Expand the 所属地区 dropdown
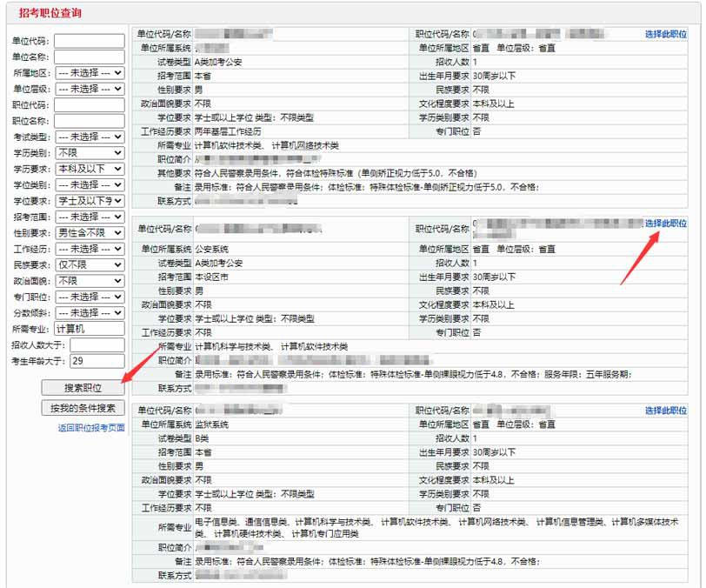706x588 pixels. pos(90,73)
